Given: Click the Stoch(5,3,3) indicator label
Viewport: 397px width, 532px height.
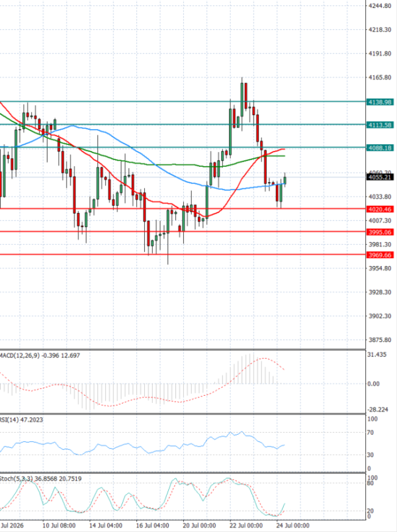Looking at the screenshot, I should click(x=17, y=478).
